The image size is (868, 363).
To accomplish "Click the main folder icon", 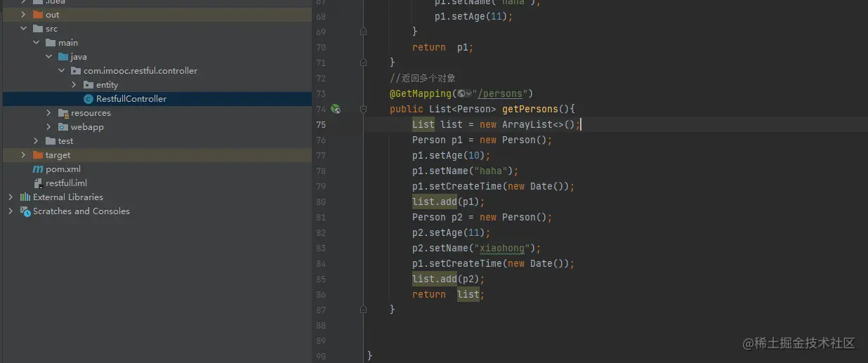I will coord(50,43).
